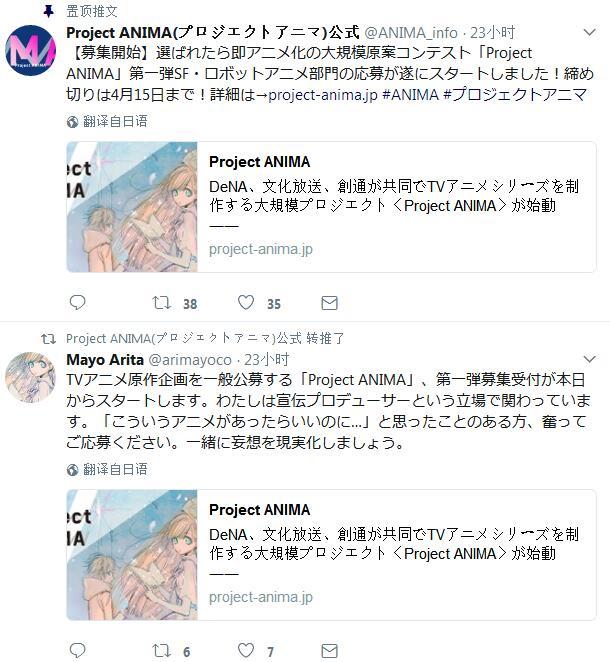
Task: Open the Project ANIMA card in Mayo's tweet
Action: click(x=331, y=555)
